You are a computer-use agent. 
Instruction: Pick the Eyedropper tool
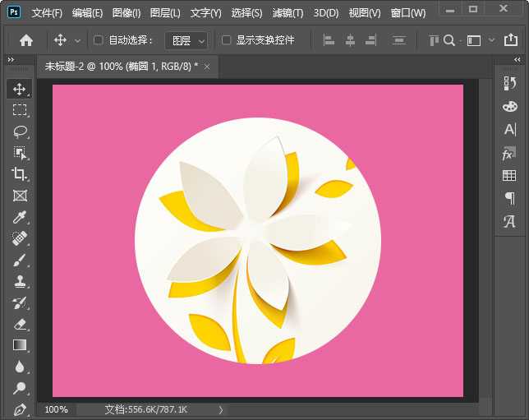20,217
